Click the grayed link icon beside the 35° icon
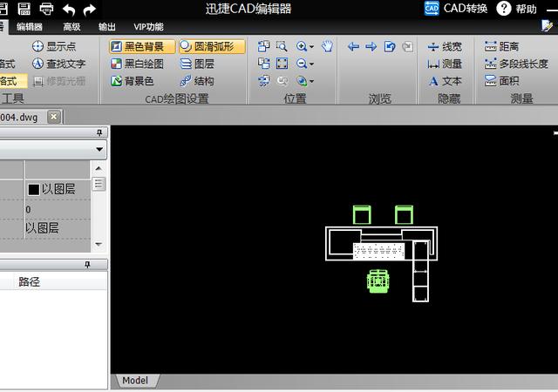Viewport: 558px width, 392px height. [282, 81]
